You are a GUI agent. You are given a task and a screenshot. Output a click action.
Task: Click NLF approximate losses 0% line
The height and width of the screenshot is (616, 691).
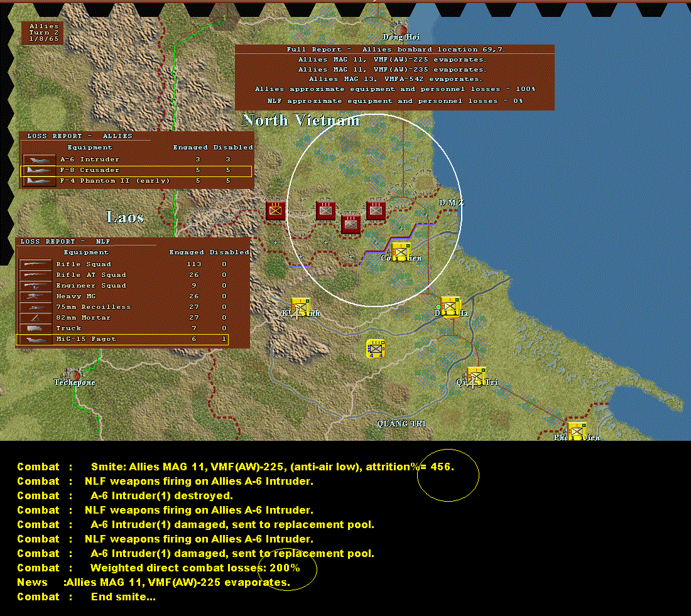click(395, 101)
